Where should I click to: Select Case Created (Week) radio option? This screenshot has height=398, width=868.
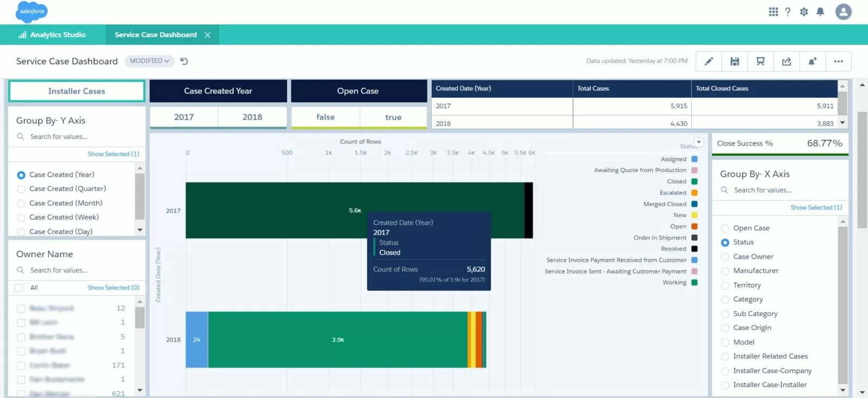(x=21, y=217)
